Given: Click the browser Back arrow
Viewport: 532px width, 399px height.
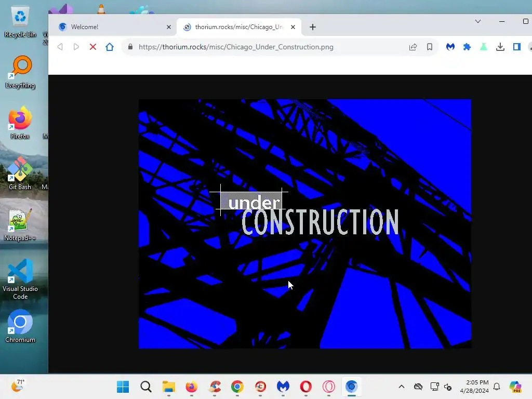Looking at the screenshot, I should [x=60, y=47].
